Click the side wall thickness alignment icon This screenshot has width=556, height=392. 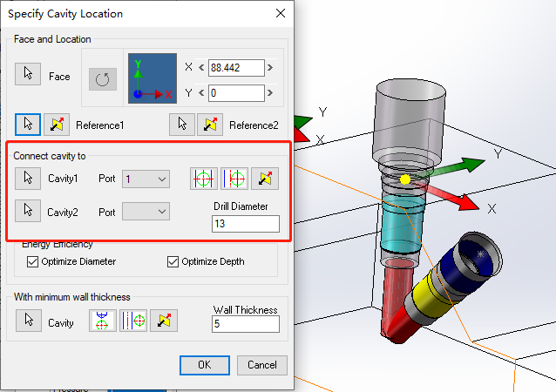[x=133, y=321]
